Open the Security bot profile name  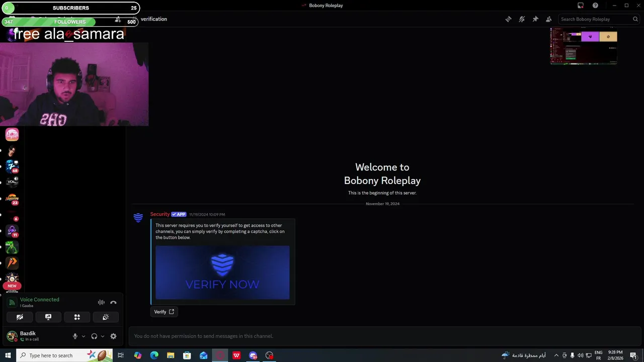pyautogui.click(x=160, y=214)
